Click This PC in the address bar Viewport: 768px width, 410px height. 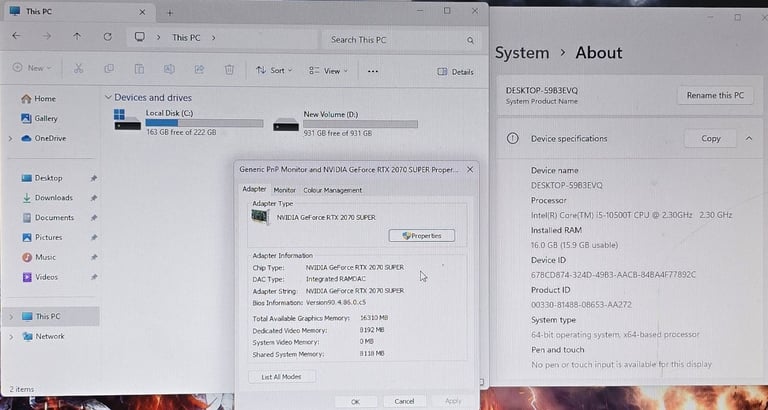(186, 37)
